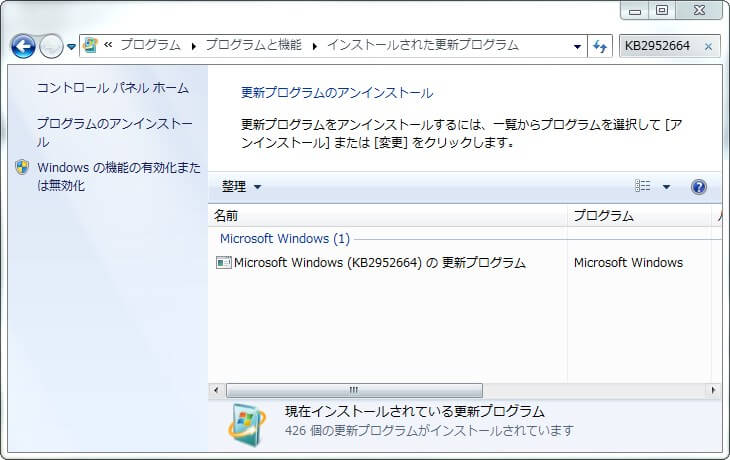Viewport: 730px width, 460px height.
Task: Sort by 名前 column header
Action: click(x=387, y=216)
